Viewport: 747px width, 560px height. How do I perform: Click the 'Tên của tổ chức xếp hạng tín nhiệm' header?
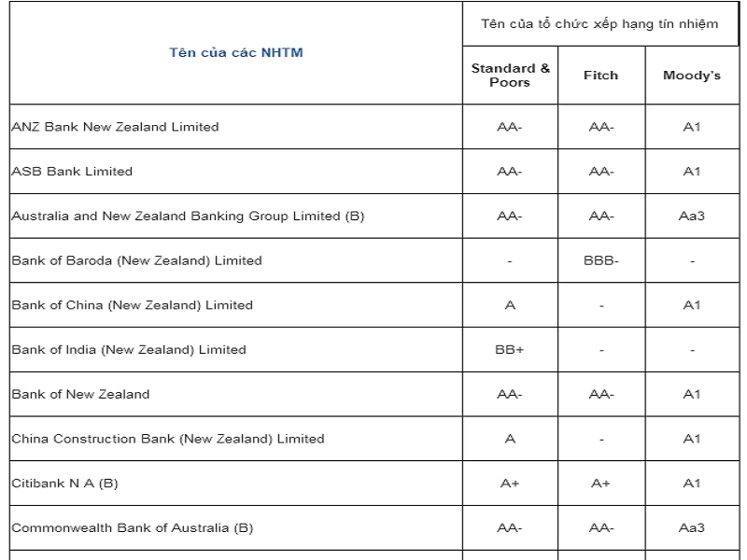[x=599, y=23]
